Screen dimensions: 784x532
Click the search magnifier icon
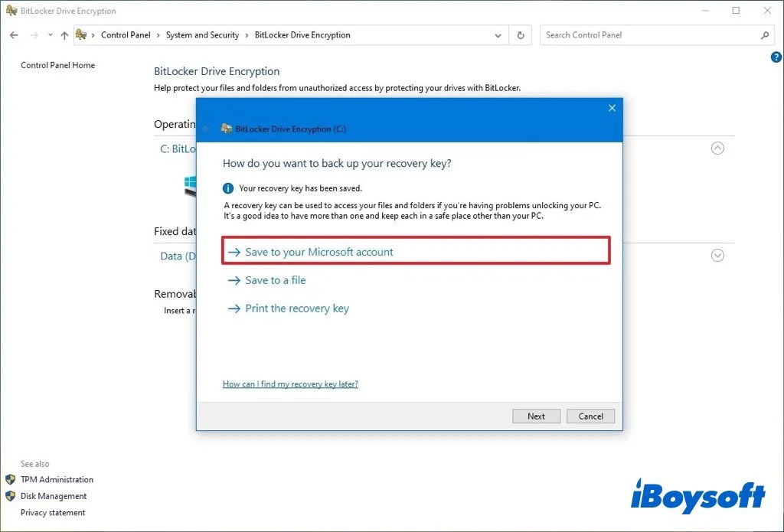(x=765, y=35)
